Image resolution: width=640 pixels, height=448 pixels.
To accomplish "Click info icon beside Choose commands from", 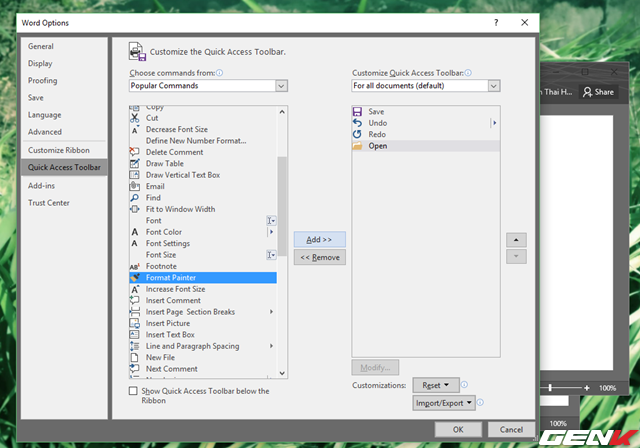I will tap(220, 73).
